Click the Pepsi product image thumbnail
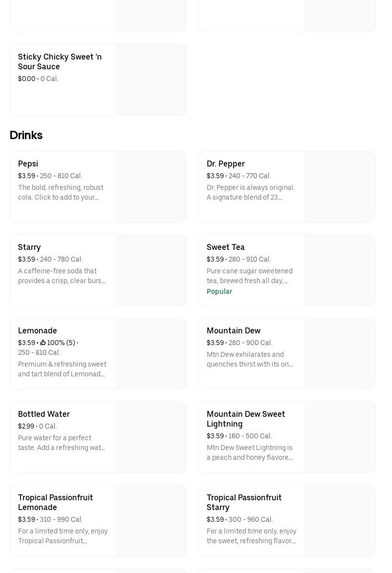 pos(151,187)
